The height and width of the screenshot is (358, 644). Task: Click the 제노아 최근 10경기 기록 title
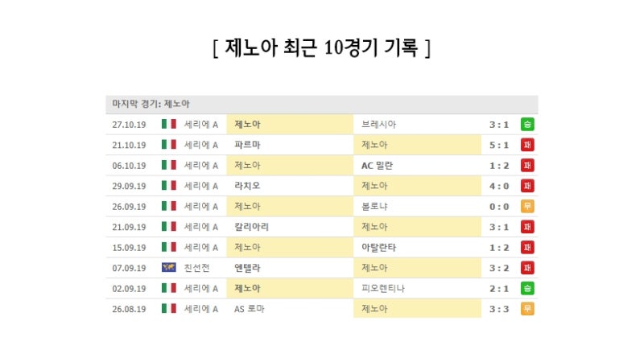click(321, 47)
